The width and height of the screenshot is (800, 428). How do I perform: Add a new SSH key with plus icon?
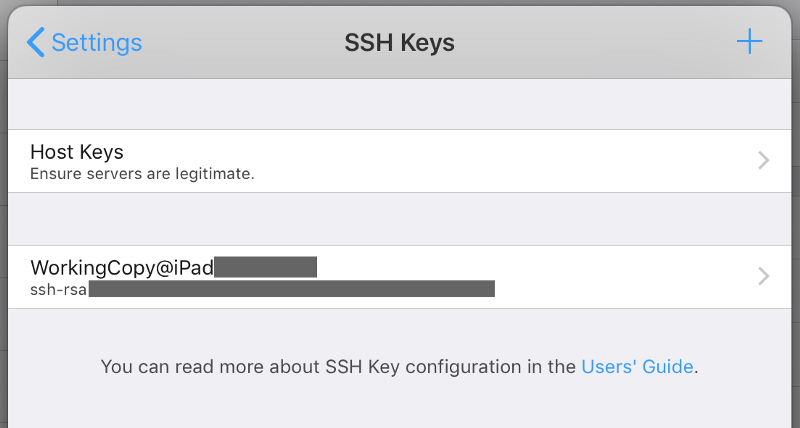pos(749,41)
